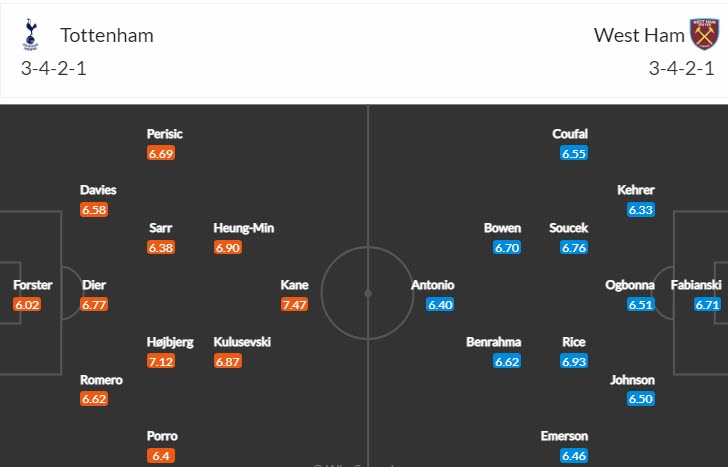Select Rice's 6.93 rating badge
The width and height of the screenshot is (728, 467).
[574, 361]
